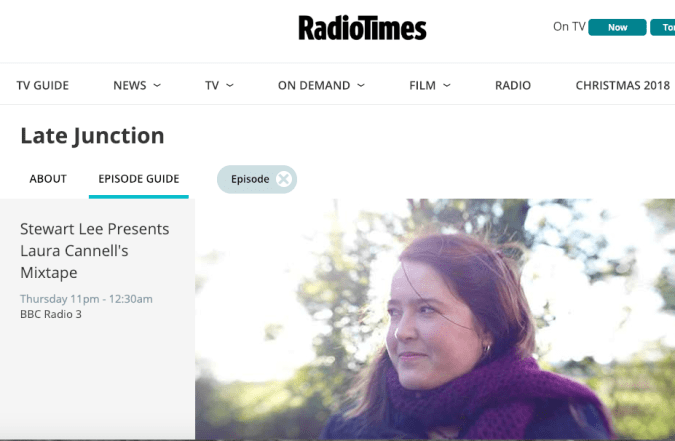Viewport: 675px width, 441px height.
Task: Open the episode photo of the woman
Action: pyautogui.click(x=435, y=320)
